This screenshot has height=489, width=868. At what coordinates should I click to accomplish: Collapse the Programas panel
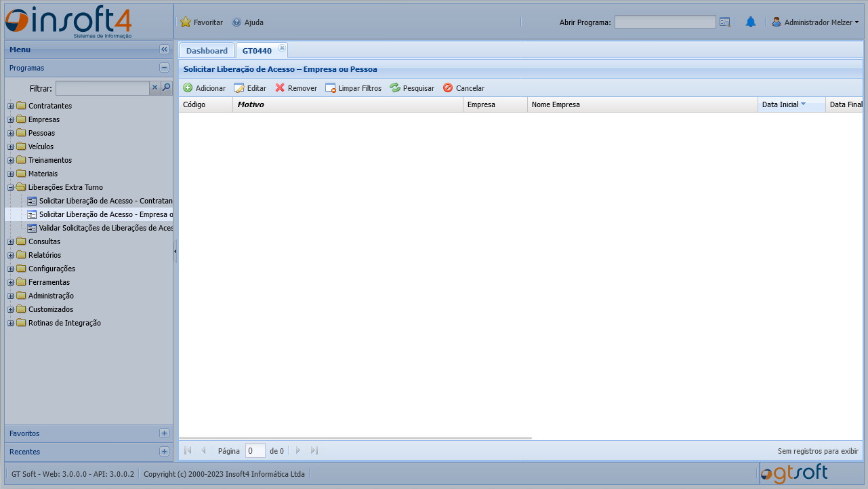(x=164, y=68)
